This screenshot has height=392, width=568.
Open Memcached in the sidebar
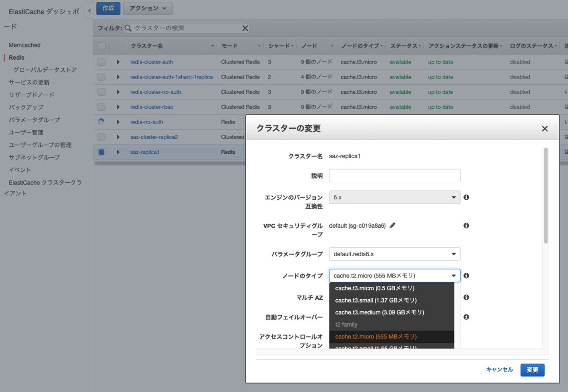click(25, 45)
